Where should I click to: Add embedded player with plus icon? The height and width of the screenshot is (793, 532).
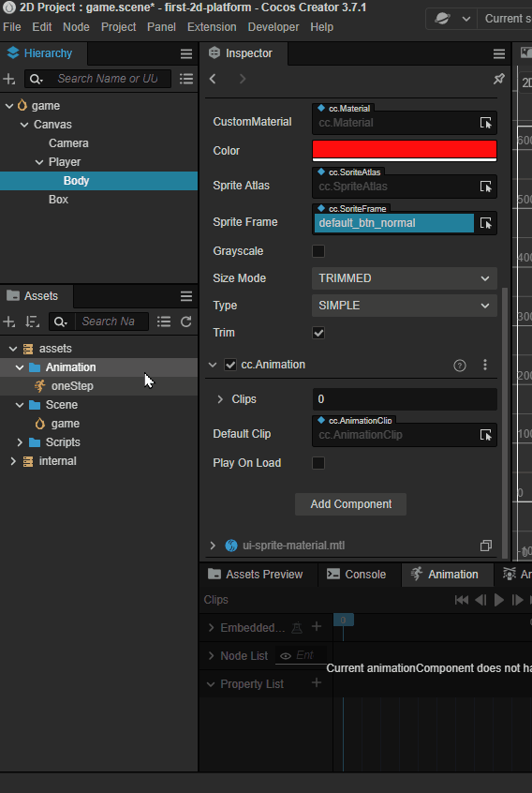(317, 627)
